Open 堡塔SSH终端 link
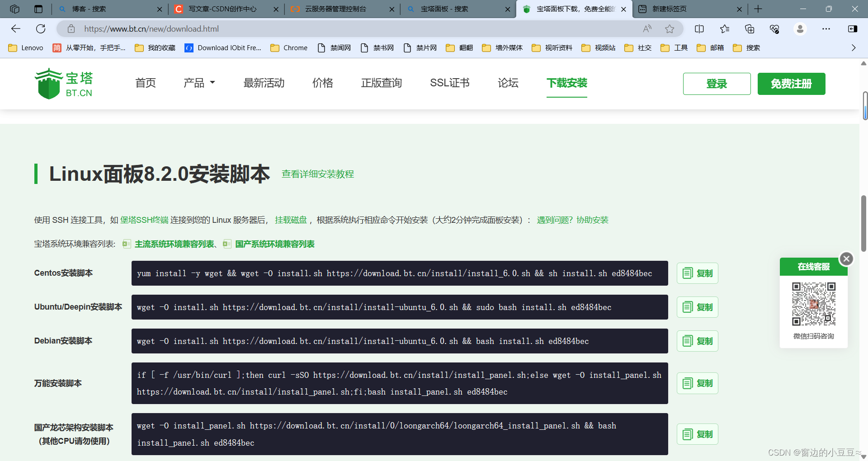The height and width of the screenshot is (461, 868). [x=144, y=220]
